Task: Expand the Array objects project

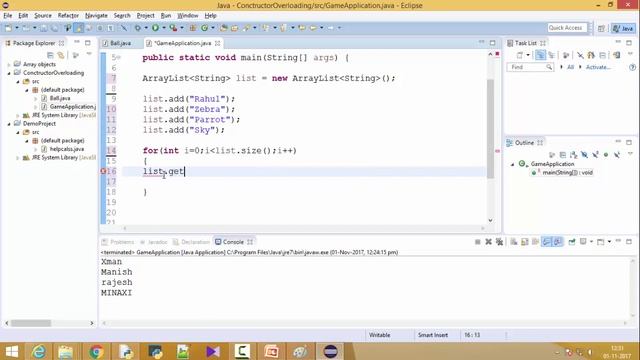Action: coord(9,64)
